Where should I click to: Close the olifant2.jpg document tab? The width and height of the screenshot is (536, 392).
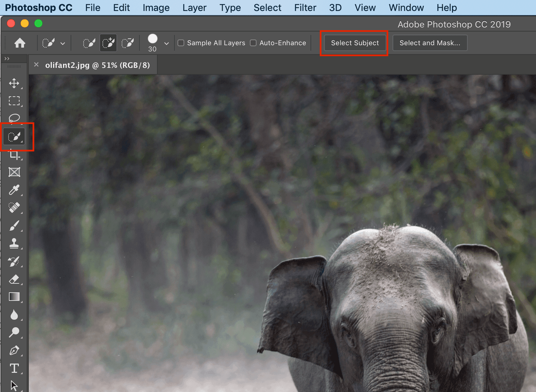point(36,65)
